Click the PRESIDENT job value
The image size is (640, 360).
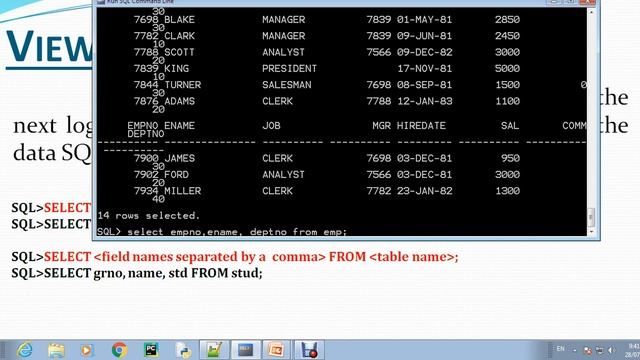[289, 69]
